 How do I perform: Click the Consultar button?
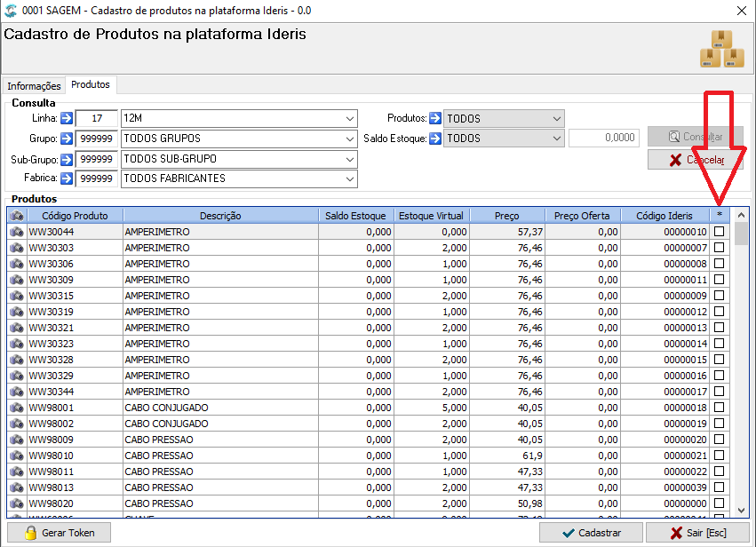(x=696, y=137)
